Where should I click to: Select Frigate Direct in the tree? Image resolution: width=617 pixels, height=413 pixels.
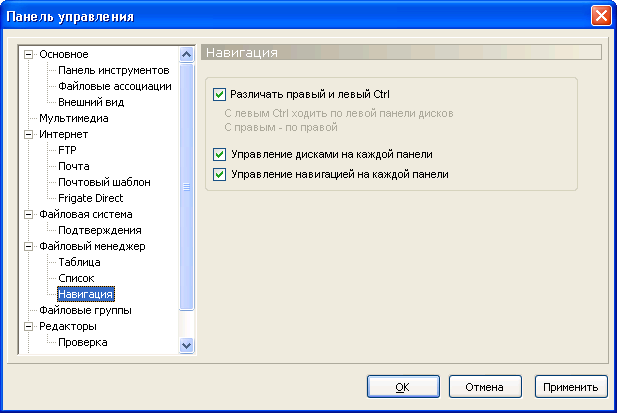91,198
